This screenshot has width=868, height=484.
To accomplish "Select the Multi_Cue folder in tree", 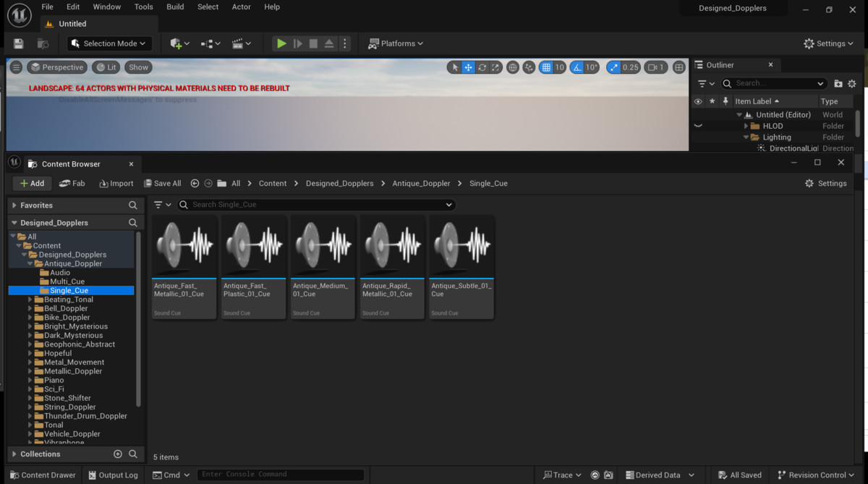I will point(67,281).
